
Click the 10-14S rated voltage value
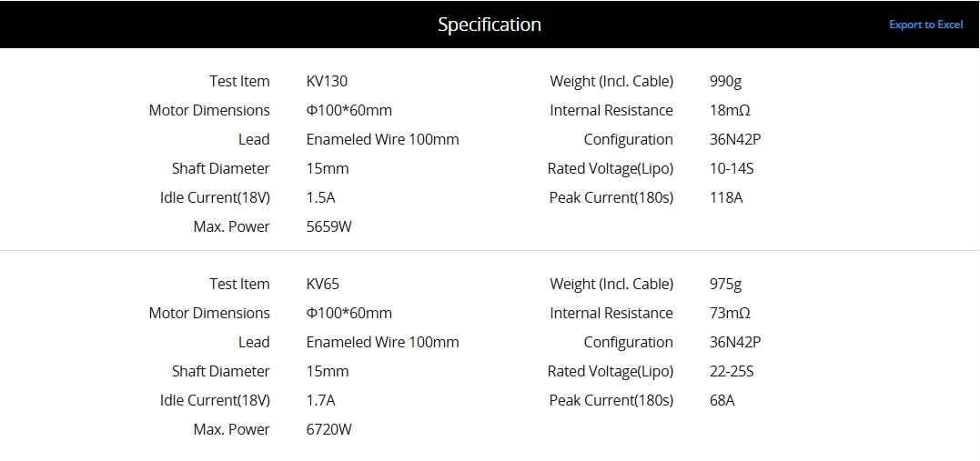732,168
